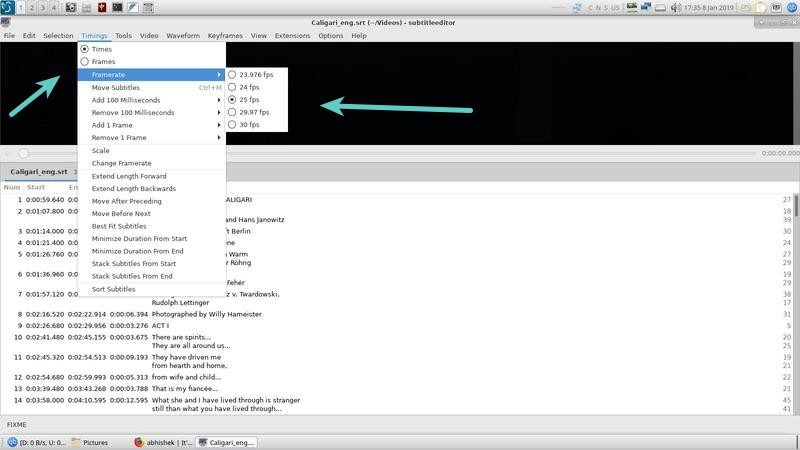Screen dimensions: 800x450
Task: Open the main panel launcher menu icon
Action: tap(7, 7)
